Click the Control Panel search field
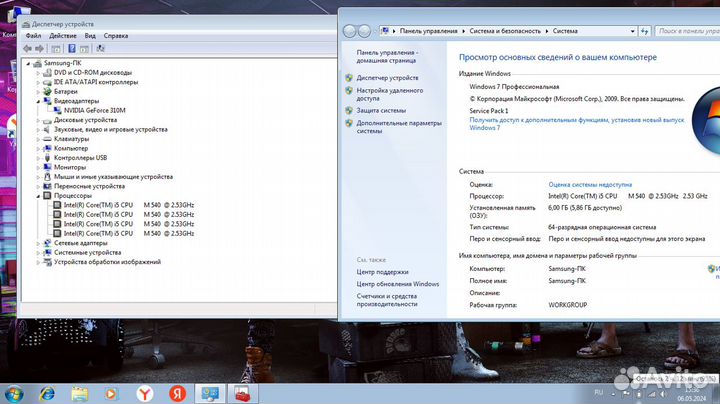The image size is (720, 404). tap(687, 31)
